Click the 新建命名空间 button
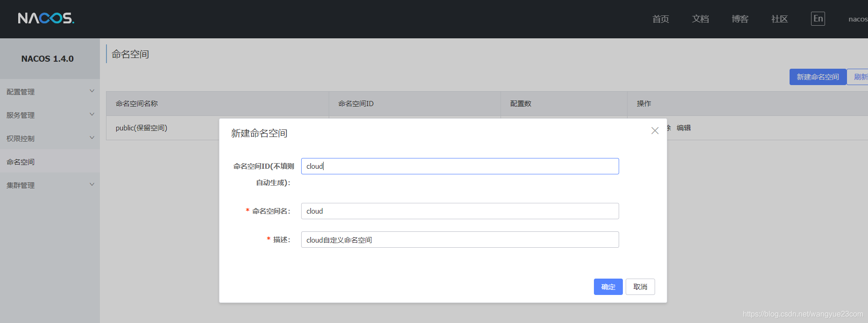This screenshot has height=323, width=868. pos(818,77)
